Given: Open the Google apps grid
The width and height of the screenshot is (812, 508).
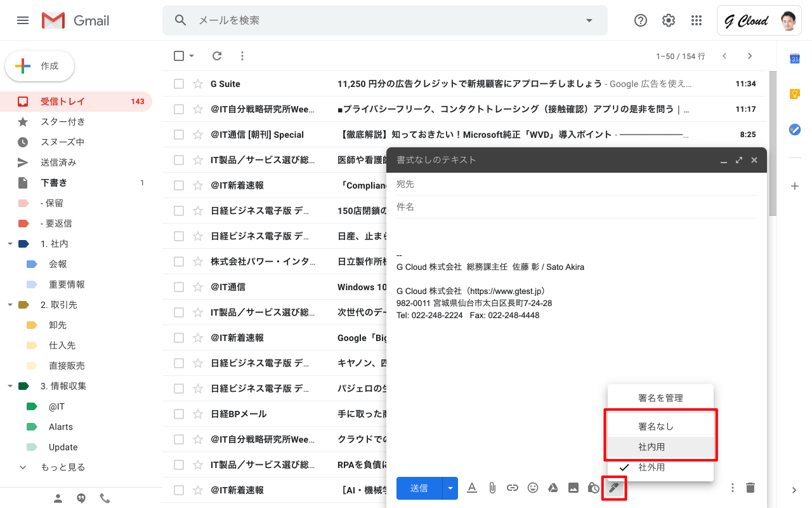Looking at the screenshot, I should click(697, 20).
